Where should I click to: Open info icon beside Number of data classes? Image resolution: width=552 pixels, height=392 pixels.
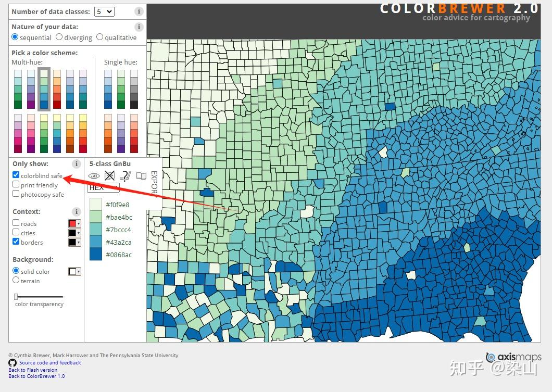pyautogui.click(x=139, y=11)
